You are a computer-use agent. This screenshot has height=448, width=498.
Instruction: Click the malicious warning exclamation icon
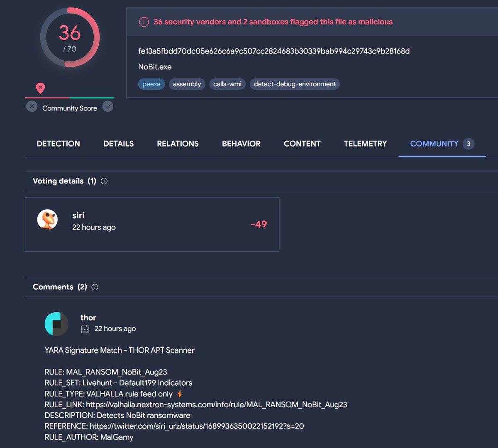pyautogui.click(x=144, y=22)
